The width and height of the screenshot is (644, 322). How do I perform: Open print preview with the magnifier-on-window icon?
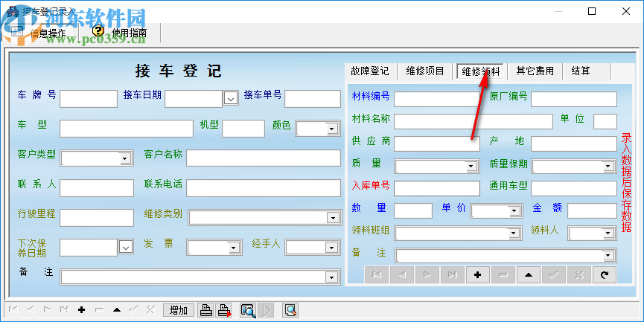[248, 310]
